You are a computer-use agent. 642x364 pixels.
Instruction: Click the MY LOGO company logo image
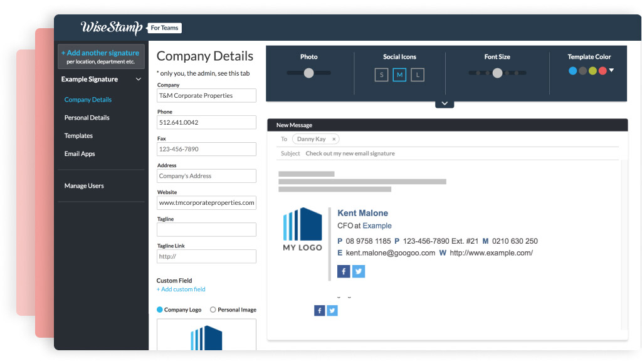click(302, 229)
